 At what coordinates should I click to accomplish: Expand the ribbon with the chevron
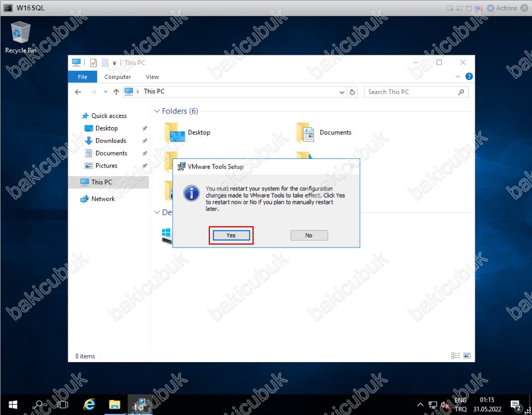[x=458, y=77]
